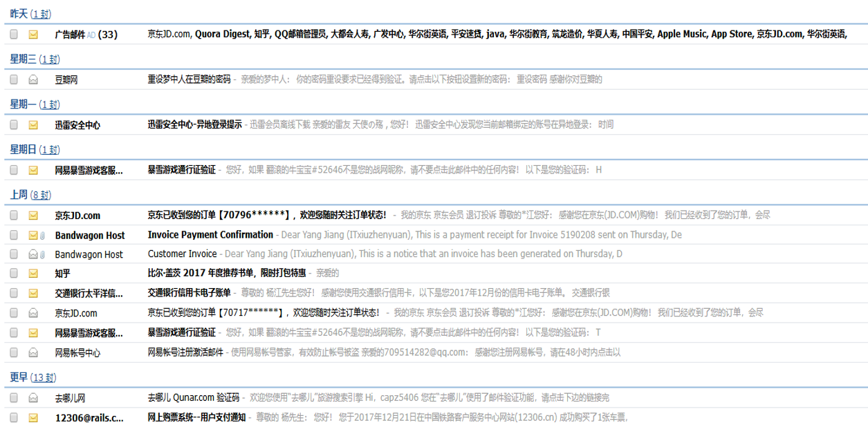The image size is (868, 427).
Task: Select checkbox for JD order 70796 mail
Action: point(14,216)
